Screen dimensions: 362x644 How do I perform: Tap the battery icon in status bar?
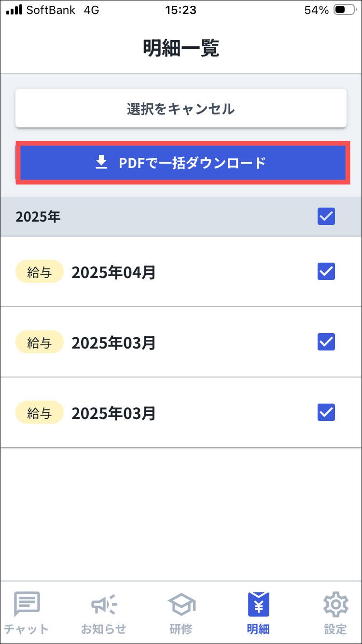tap(345, 10)
